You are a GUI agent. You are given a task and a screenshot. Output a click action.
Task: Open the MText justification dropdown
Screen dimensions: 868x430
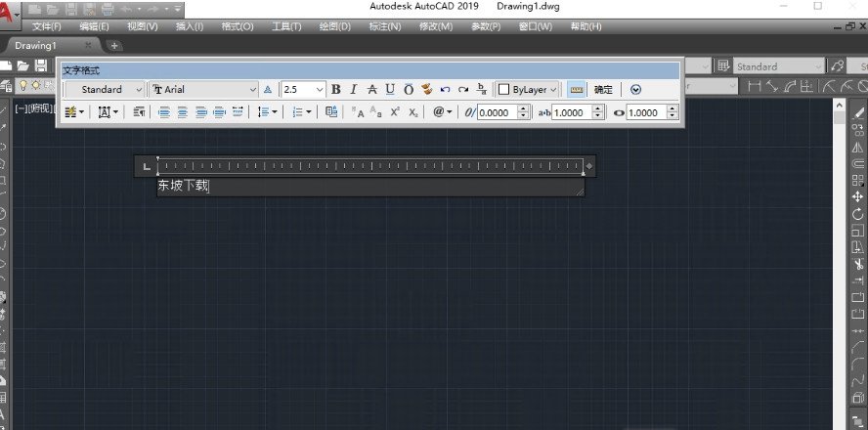click(108, 112)
